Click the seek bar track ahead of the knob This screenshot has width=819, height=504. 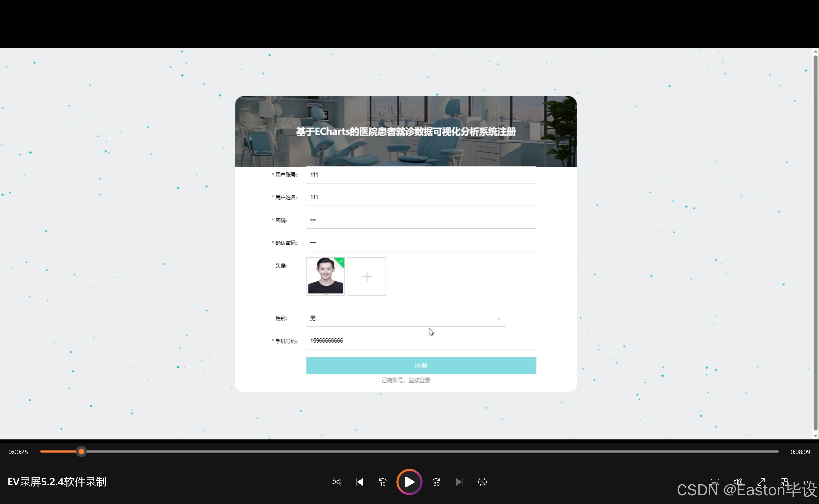tap(432, 452)
